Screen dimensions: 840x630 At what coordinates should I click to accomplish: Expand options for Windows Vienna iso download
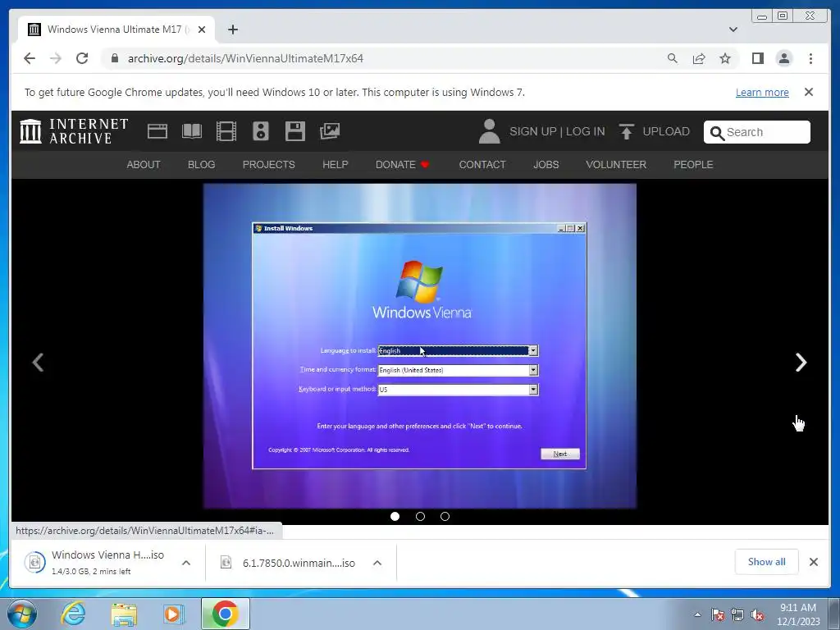coord(186,563)
